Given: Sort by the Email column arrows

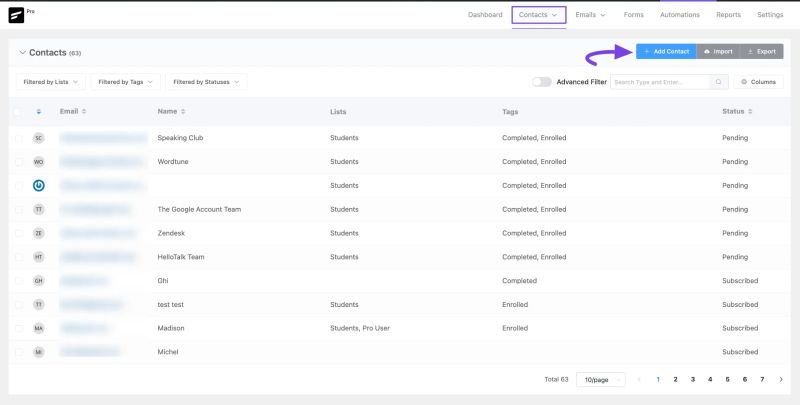Looking at the screenshot, I should coord(84,111).
